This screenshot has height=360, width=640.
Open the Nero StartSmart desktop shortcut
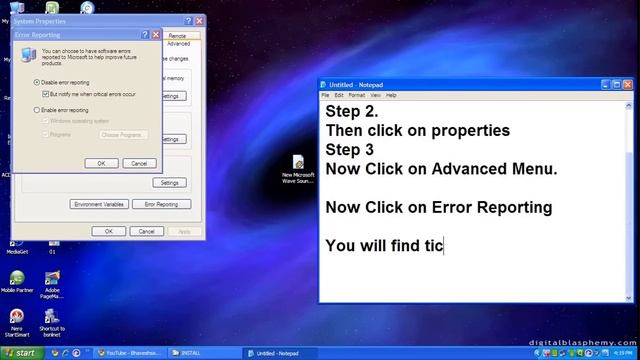pyautogui.click(x=17, y=322)
